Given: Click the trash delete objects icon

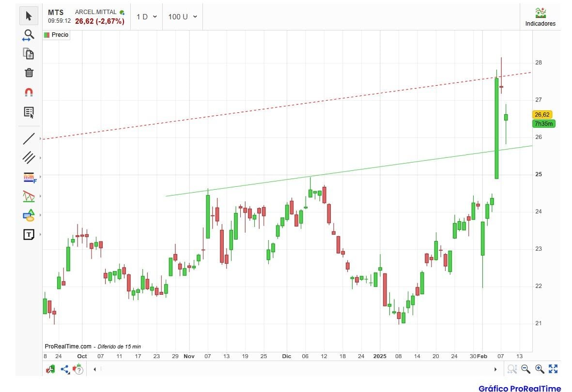Looking at the screenshot, I should coord(29,73).
